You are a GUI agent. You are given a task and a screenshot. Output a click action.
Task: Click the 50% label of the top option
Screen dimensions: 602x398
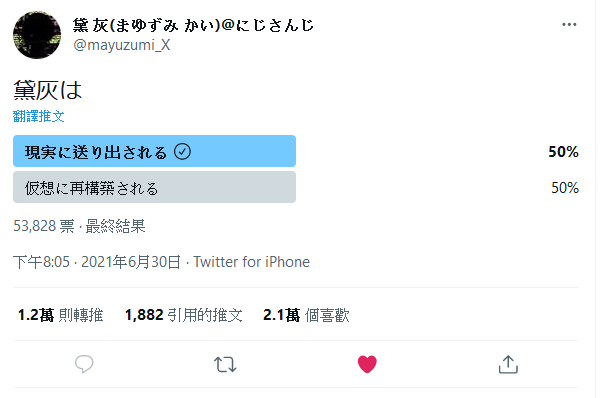563,152
